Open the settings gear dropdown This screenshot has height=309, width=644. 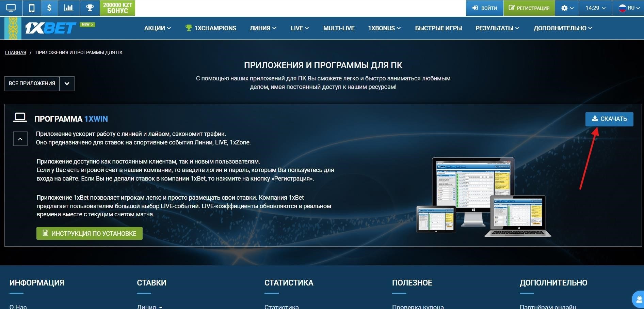567,8
